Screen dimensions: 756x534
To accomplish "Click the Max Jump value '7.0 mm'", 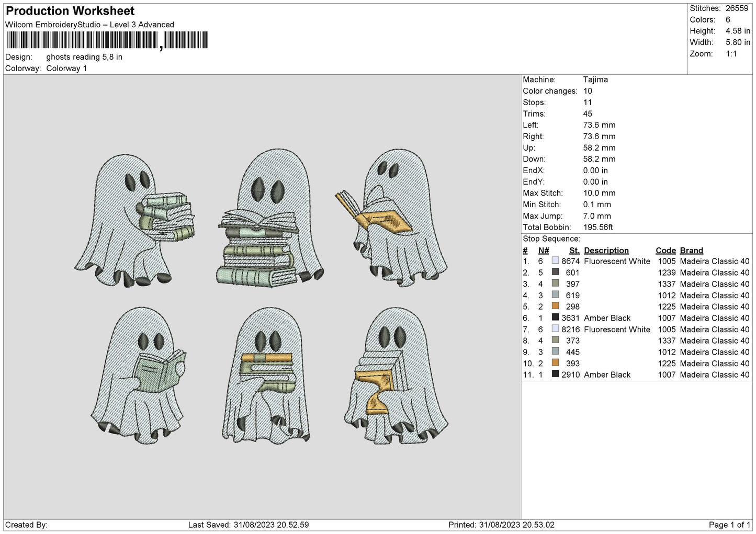I will 597,216.
